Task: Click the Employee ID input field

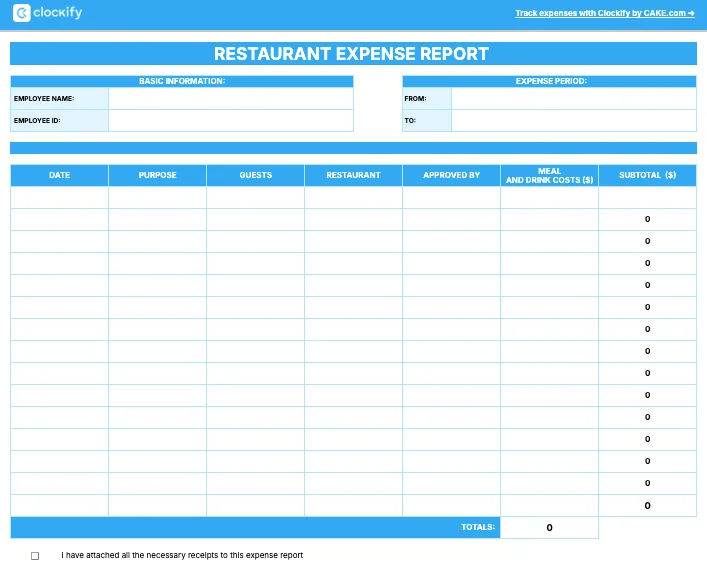Action: [x=231, y=120]
